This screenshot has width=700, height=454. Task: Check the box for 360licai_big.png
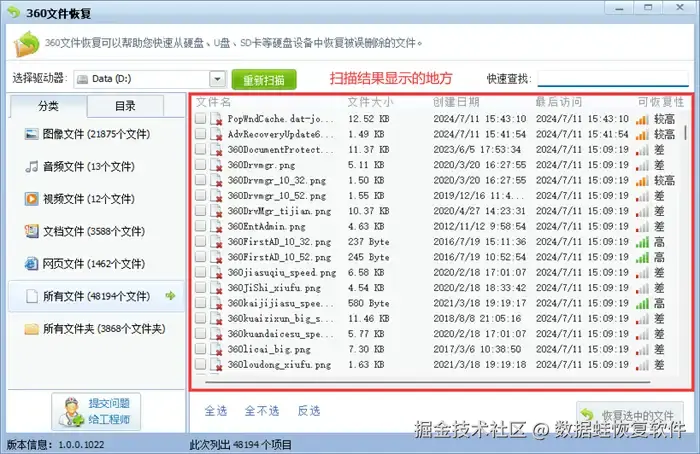tap(200, 349)
